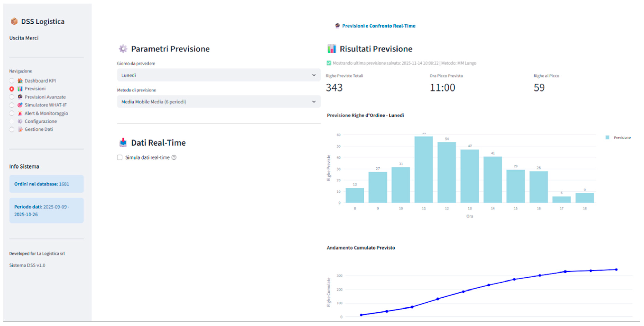Click the hour 11 peak bar in chart
This screenshot has width=644, height=326.
tap(423, 170)
